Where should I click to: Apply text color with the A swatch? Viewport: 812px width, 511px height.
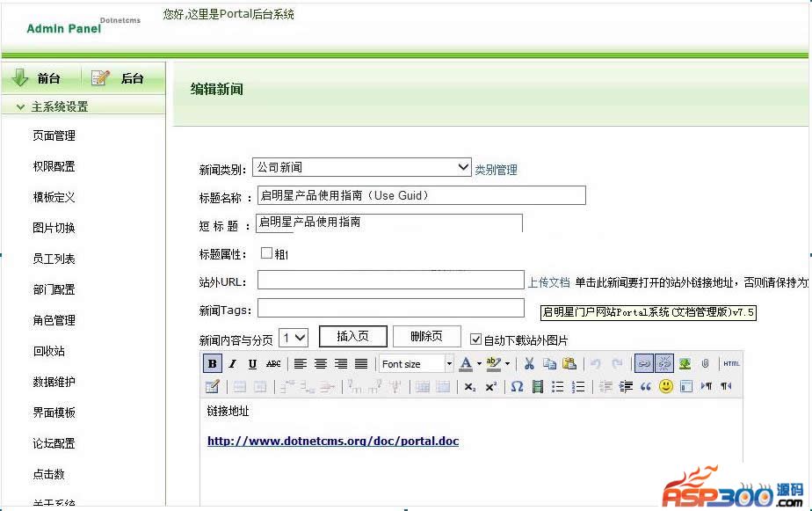466,364
